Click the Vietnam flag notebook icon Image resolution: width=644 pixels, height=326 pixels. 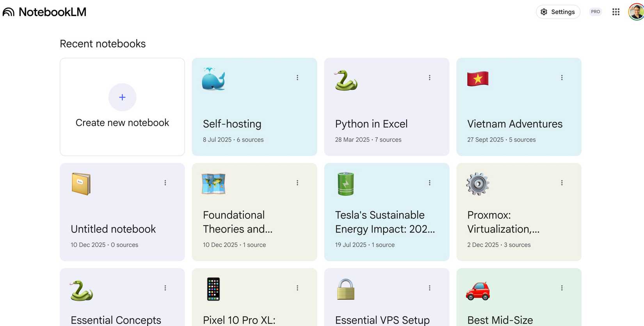[478, 79]
